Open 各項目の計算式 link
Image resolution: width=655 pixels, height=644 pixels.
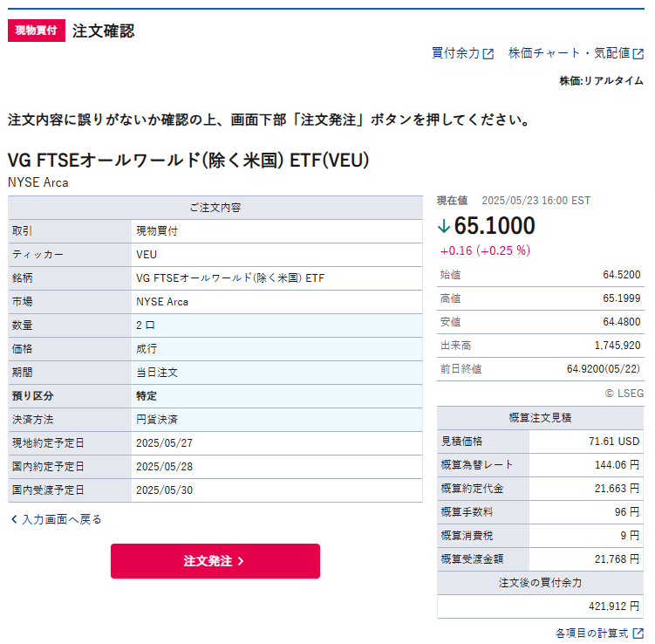(x=591, y=633)
